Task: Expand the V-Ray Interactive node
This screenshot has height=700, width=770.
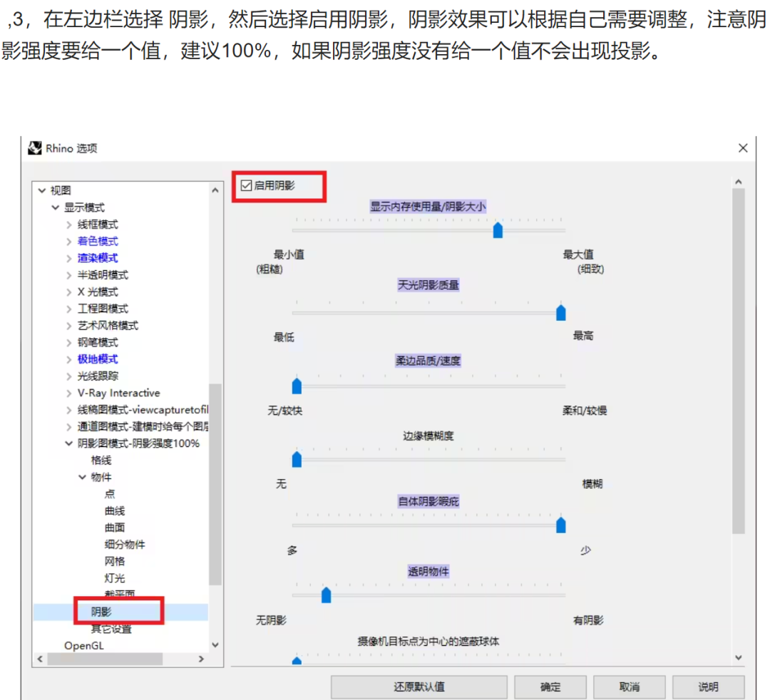Action: [x=68, y=393]
